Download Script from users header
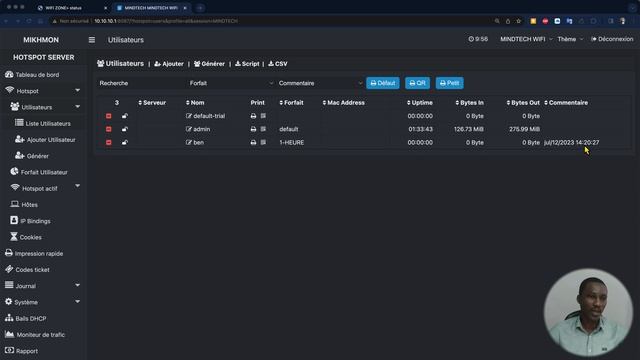The image size is (640, 360). 247,64
